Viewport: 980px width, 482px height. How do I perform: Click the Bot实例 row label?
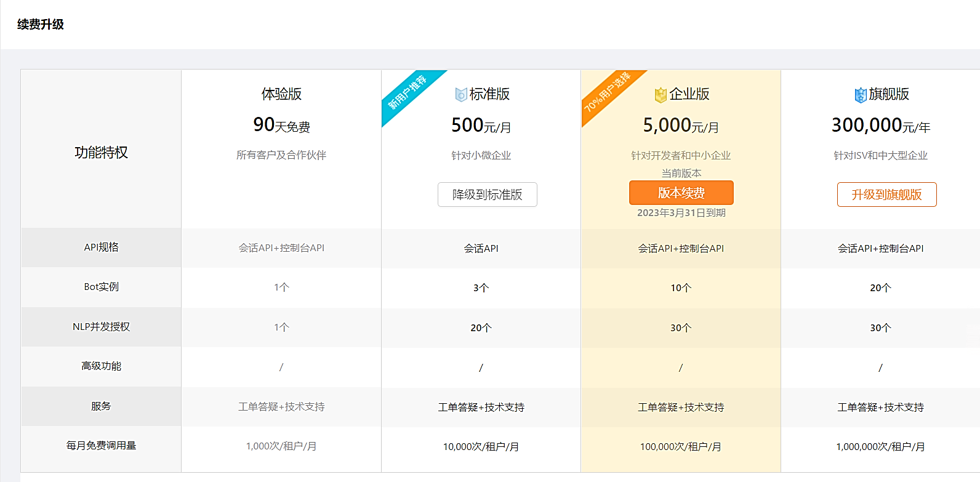pos(102,287)
